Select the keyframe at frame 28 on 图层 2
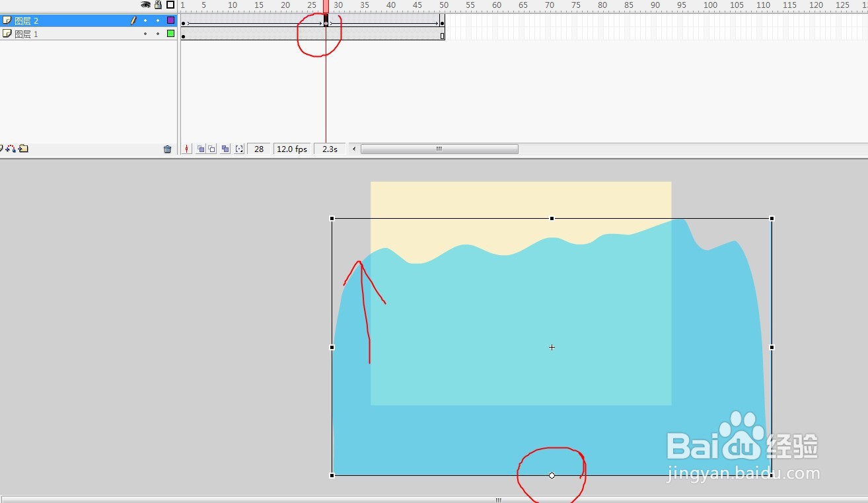 coord(326,20)
